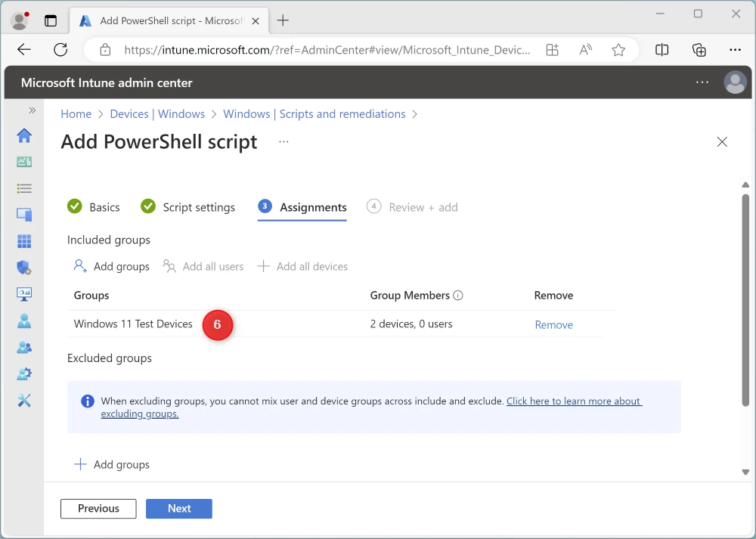Add this page to favorites
Image resolution: width=756 pixels, height=539 pixels.
click(x=618, y=50)
